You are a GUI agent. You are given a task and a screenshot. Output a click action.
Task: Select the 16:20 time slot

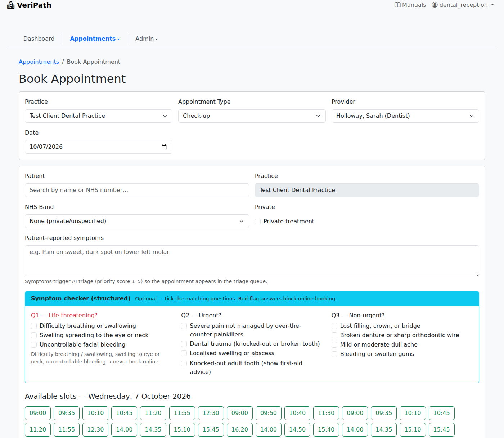point(240,430)
